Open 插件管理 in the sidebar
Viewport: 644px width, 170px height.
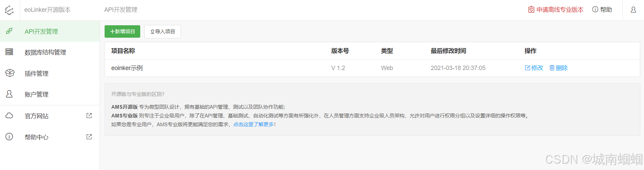click(x=50, y=73)
